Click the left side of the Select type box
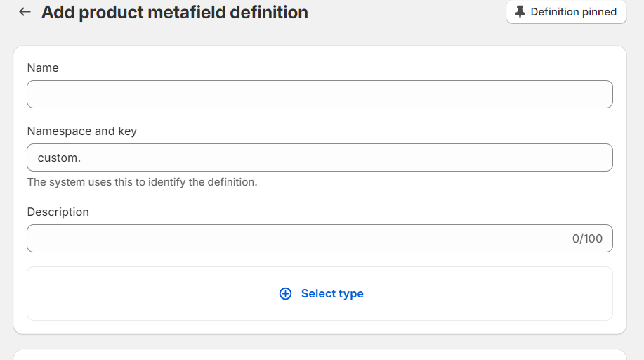The width and height of the screenshot is (644, 360). coord(105,294)
